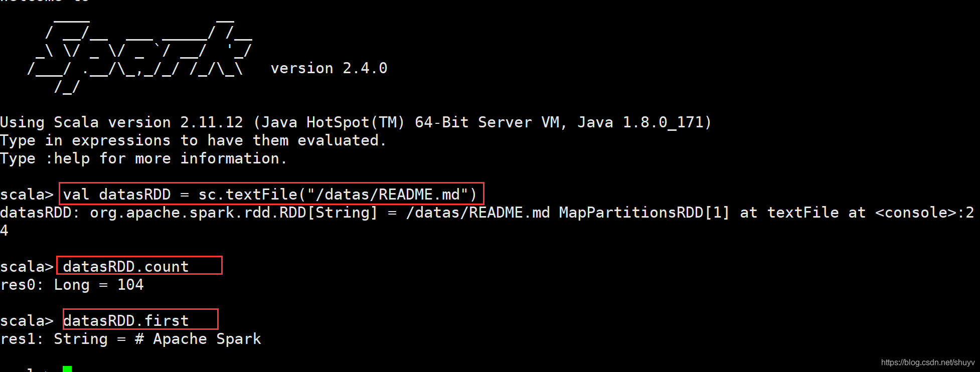The width and height of the screenshot is (980, 372).
Task: Click the command 'datasRDD.first'
Action: (x=126, y=321)
